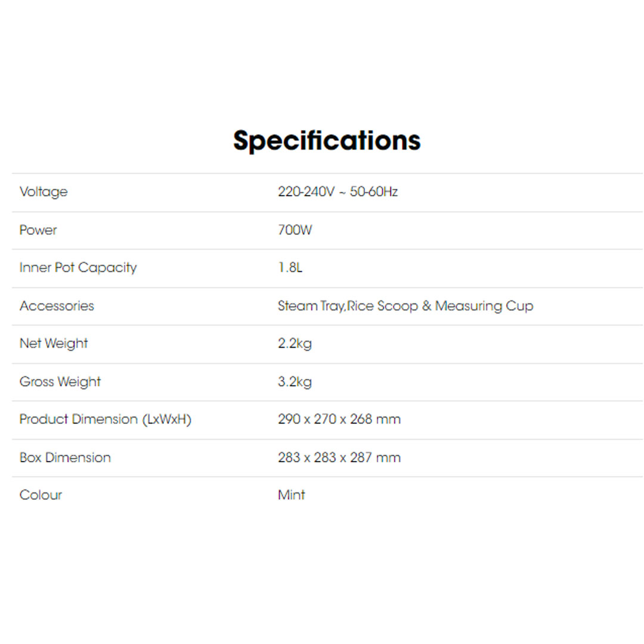Click the Net Weight label
The height and width of the screenshot is (644, 644).
pos(54,343)
